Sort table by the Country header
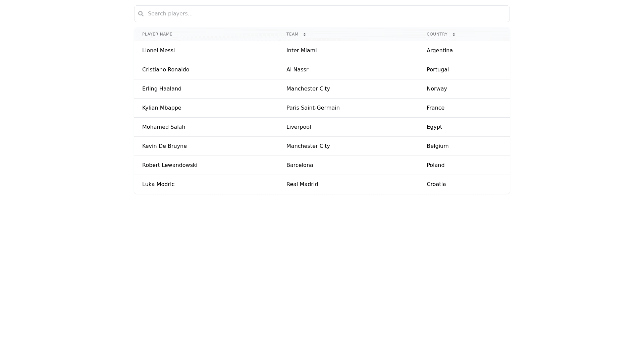644x362 pixels. [437, 34]
